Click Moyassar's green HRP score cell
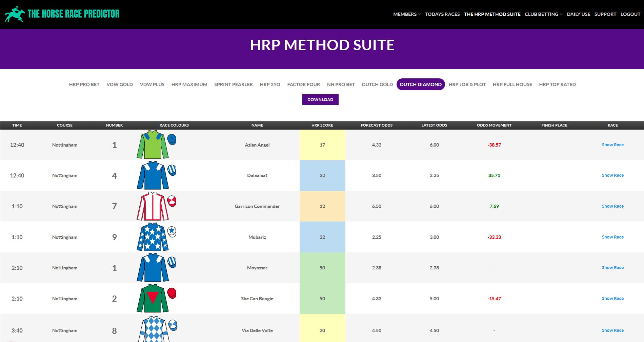The height and width of the screenshot is (342, 644). click(x=322, y=268)
